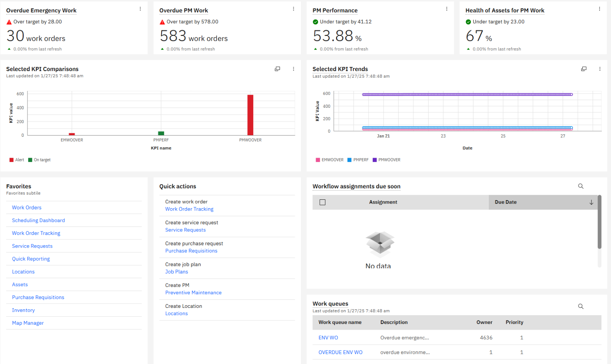The width and height of the screenshot is (611, 364).
Task: Open the Selected KPI Comparisons overflow menu
Action: [x=293, y=69]
